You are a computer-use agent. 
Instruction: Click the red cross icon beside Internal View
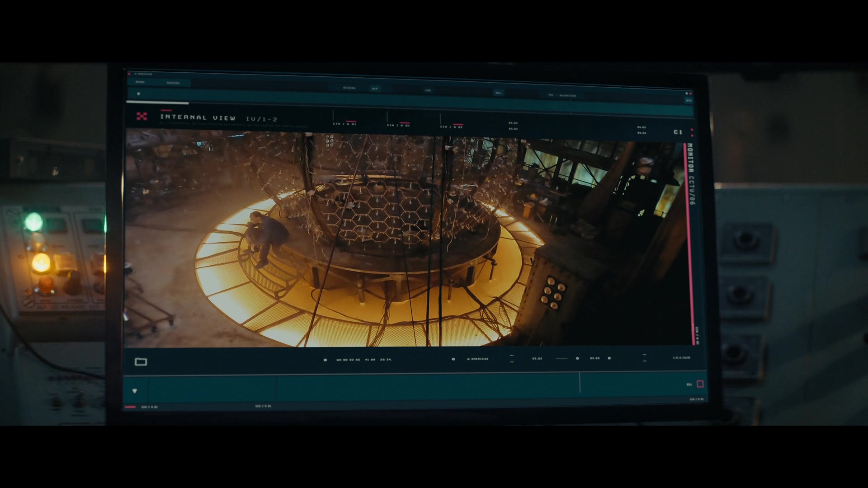tap(142, 117)
